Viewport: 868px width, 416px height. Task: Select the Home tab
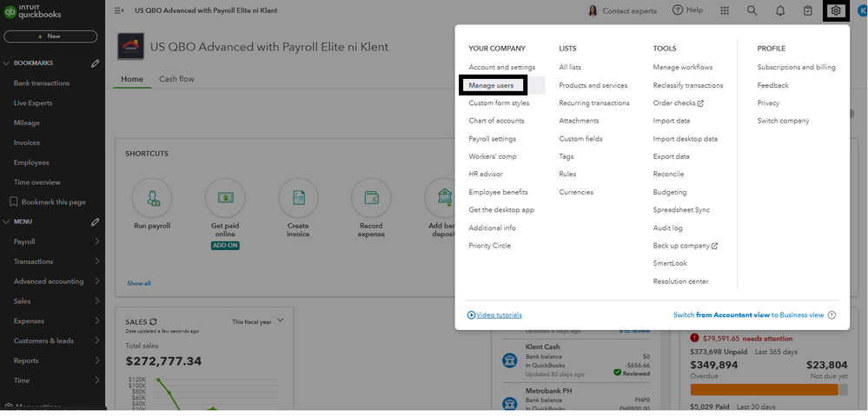pos(132,79)
